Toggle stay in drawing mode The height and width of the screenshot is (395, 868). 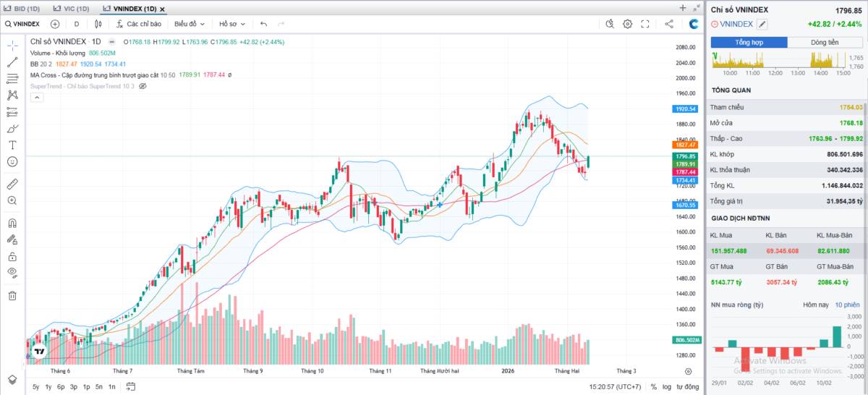(12, 239)
